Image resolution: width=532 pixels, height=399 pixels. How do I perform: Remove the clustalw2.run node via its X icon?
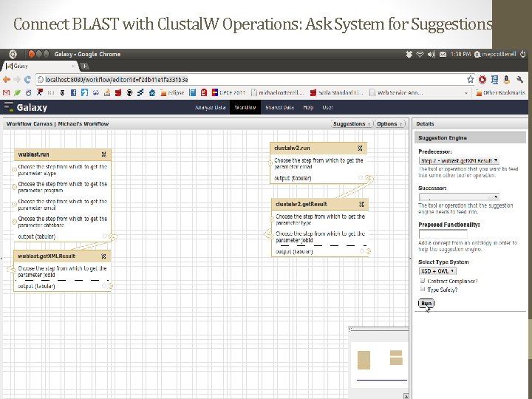pos(360,148)
